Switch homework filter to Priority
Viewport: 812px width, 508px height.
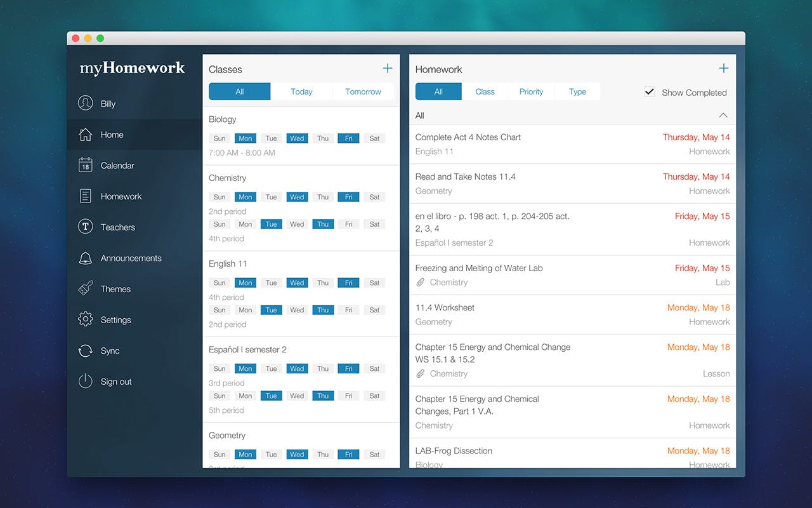point(531,91)
